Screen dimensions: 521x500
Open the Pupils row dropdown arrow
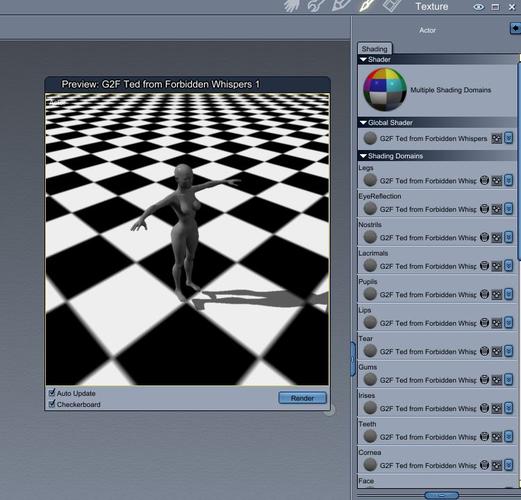(x=508, y=294)
